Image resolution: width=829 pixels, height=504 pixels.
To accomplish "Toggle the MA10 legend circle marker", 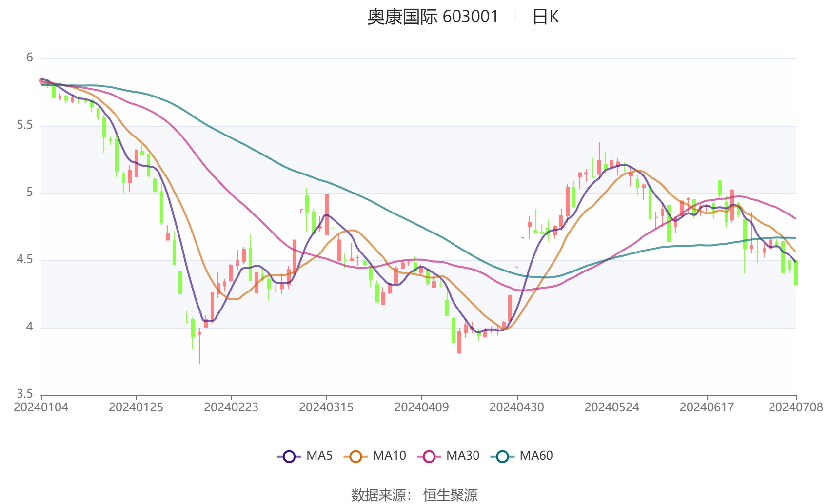I will click(355, 457).
